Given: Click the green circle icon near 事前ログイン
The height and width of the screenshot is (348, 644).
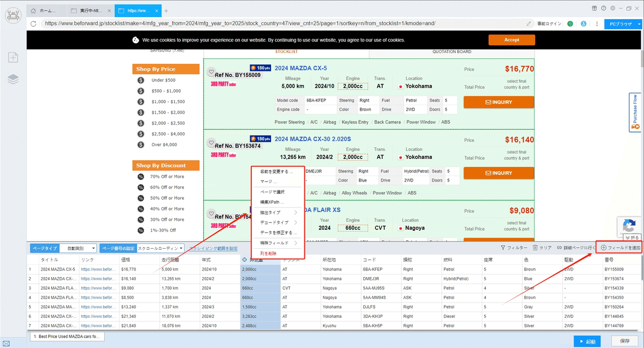Looking at the screenshot, I should pyautogui.click(x=570, y=24).
